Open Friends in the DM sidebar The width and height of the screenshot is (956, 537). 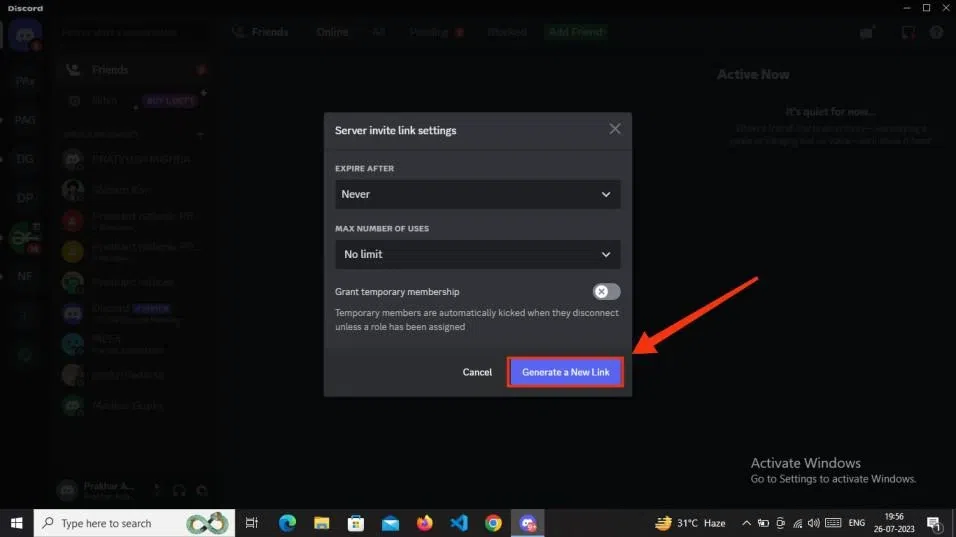click(x=134, y=70)
